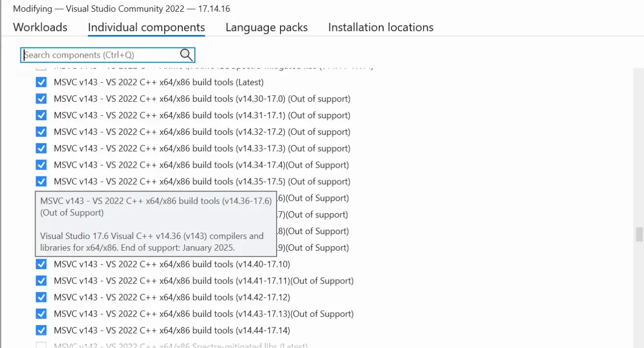This screenshot has height=348, width=644.
Task: Uncheck v14.44-17.14 build tools checkbox
Action: click(41, 330)
